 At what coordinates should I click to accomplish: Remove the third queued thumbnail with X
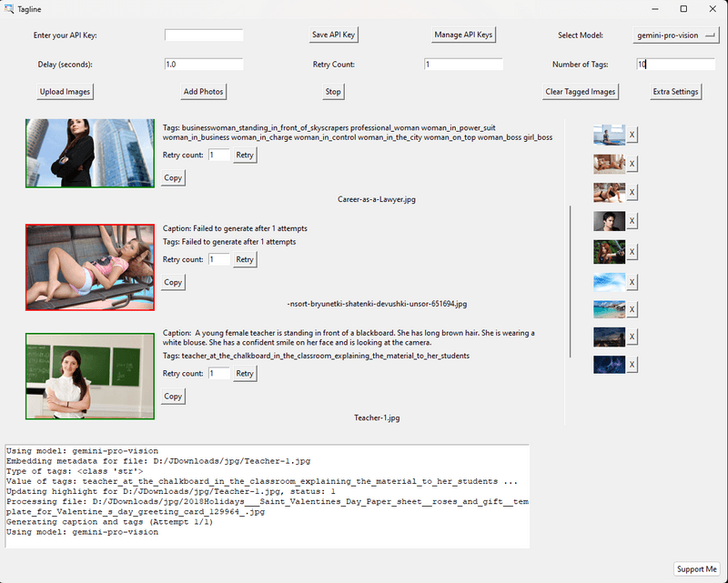(632, 192)
